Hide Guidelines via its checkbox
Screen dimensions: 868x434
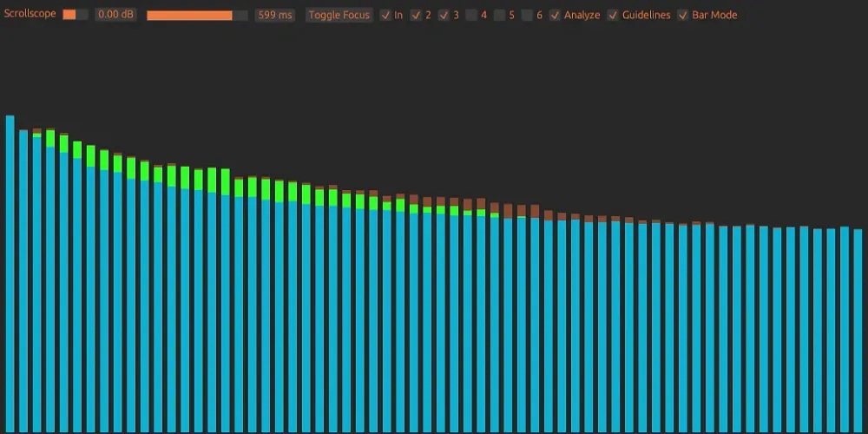(x=614, y=15)
